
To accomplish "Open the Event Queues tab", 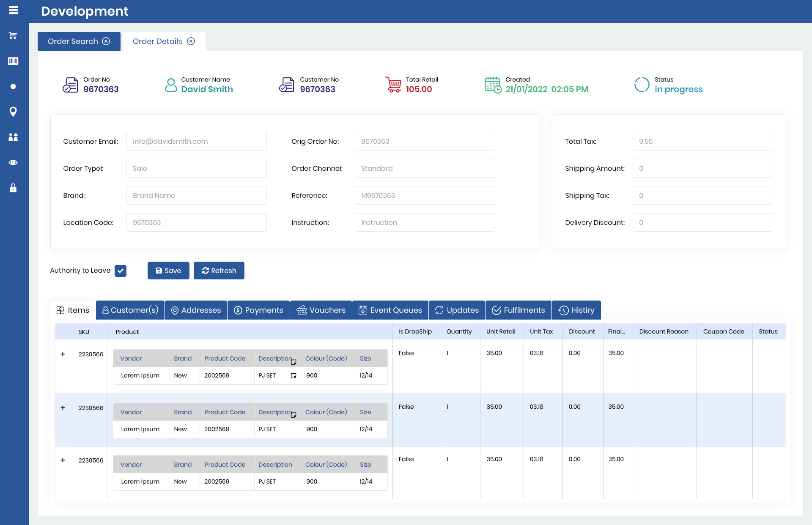I will pyautogui.click(x=390, y=310).
